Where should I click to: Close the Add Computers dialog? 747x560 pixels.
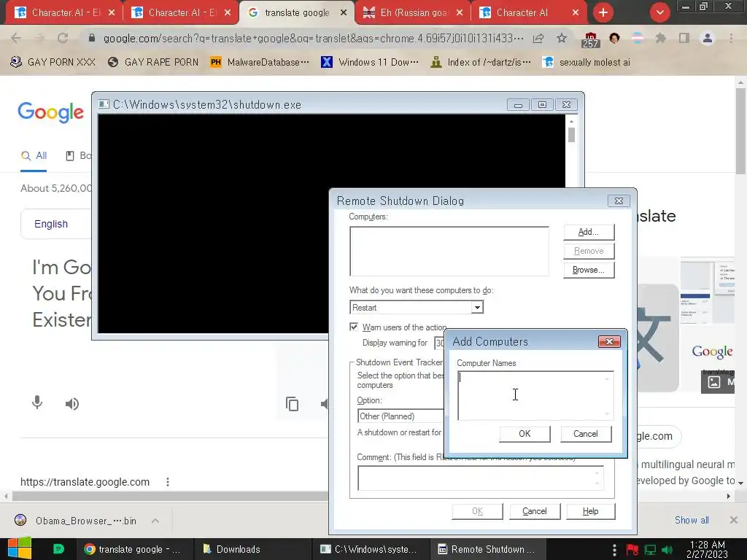pos(609,341)
